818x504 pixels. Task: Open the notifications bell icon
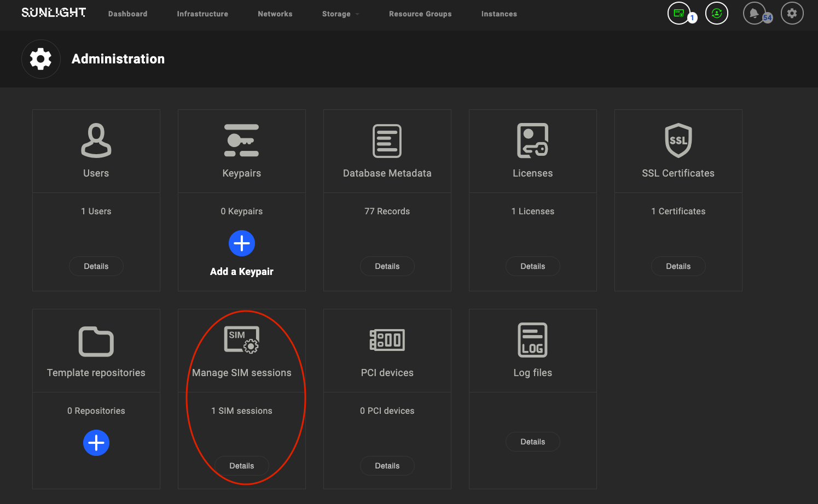tap(754, 13)
